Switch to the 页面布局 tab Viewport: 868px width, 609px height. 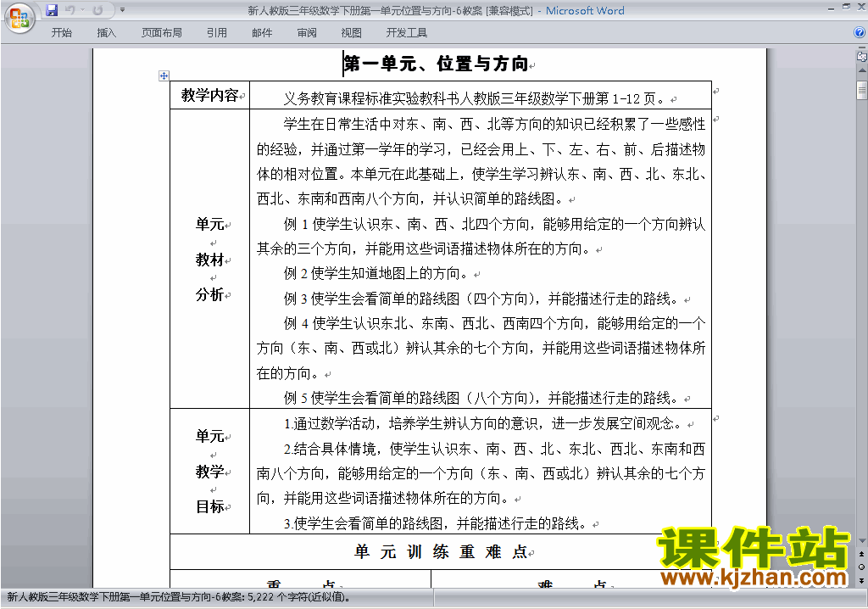pyautogui.click(x=162, y=33)
